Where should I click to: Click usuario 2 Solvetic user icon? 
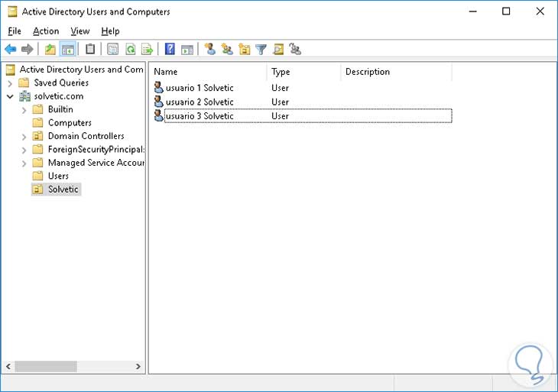pyautogui.click(x=158, y=102)
